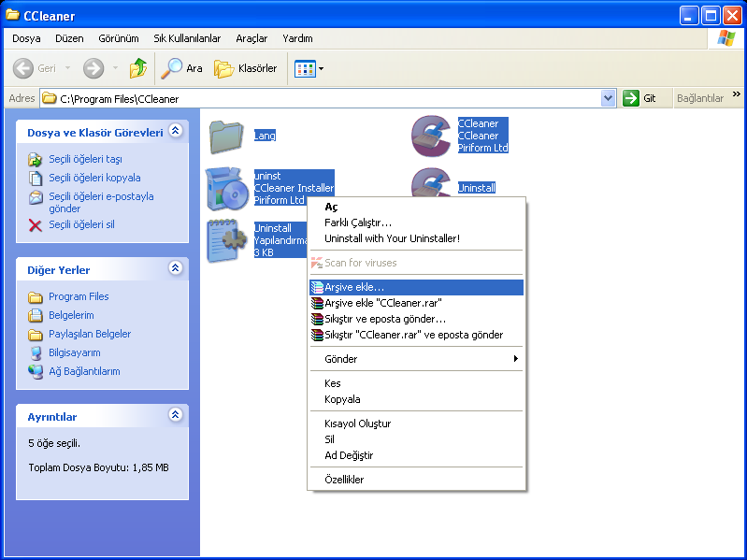Click the red X delete icon

[x=36, y=224]
